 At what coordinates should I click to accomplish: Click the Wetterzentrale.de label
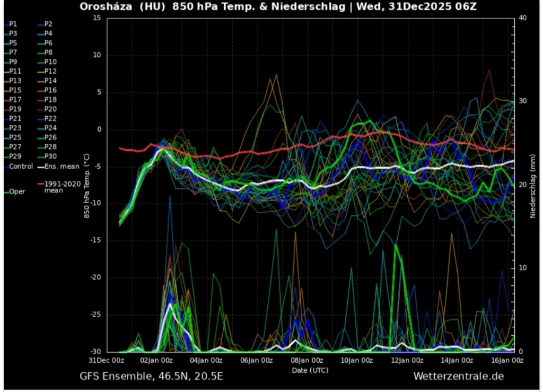click(458, 376)
